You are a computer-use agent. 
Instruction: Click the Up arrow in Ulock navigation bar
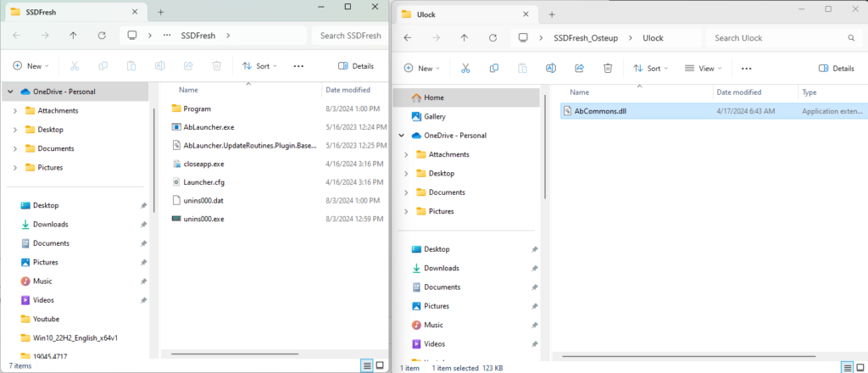click(465, 38)
